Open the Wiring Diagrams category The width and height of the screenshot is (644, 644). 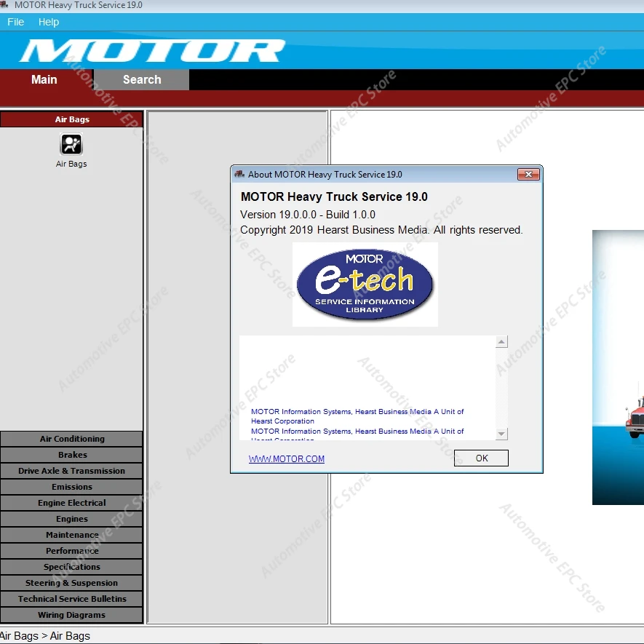(72, 615)
